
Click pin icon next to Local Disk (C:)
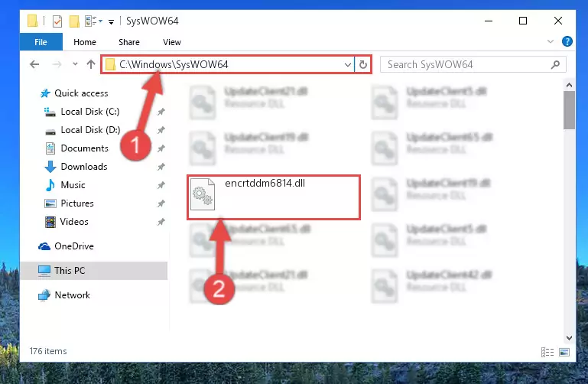point(161,112)
